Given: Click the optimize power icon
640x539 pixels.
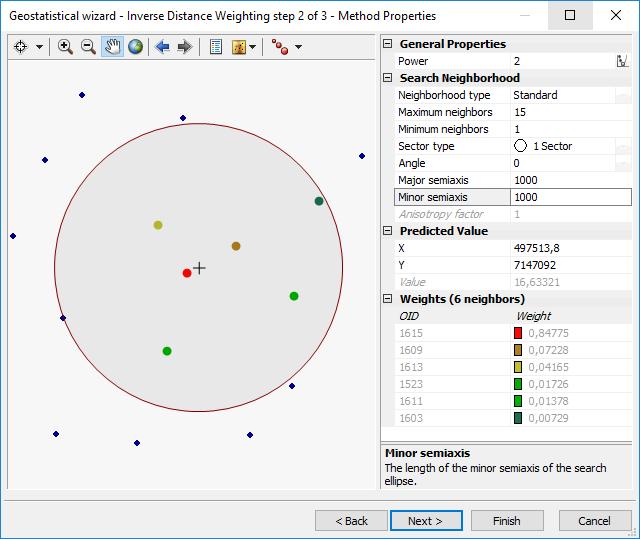Looking at the screenshot, I should tap(622, 61).
